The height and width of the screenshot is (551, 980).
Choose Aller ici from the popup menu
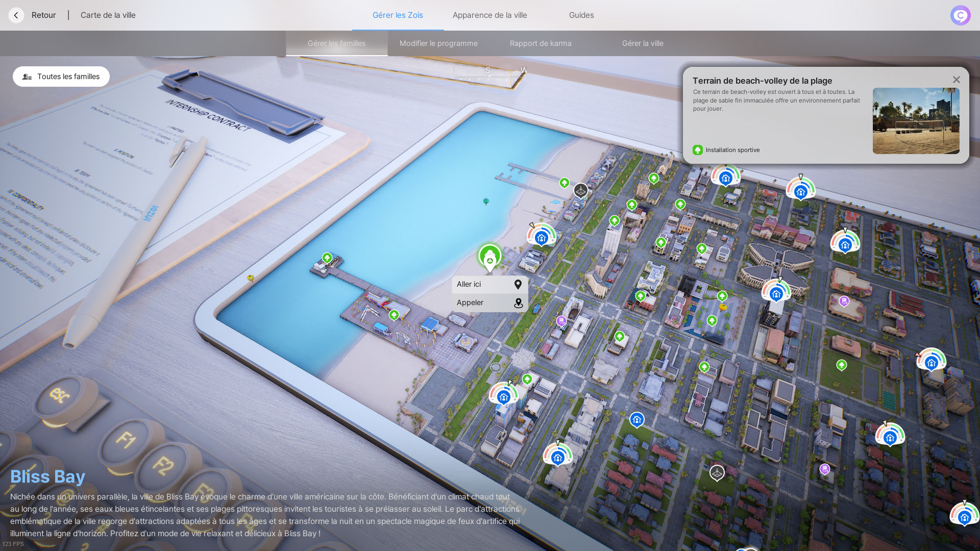489,284
